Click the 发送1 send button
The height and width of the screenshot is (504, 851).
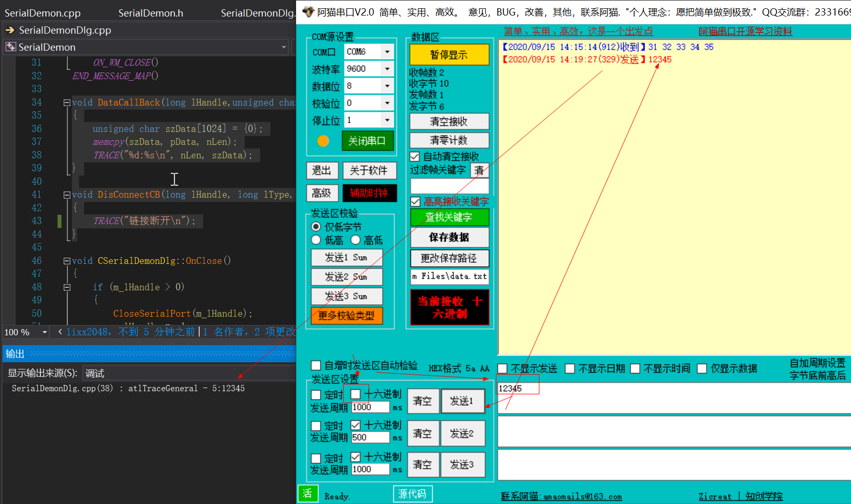tap(463, 401)
